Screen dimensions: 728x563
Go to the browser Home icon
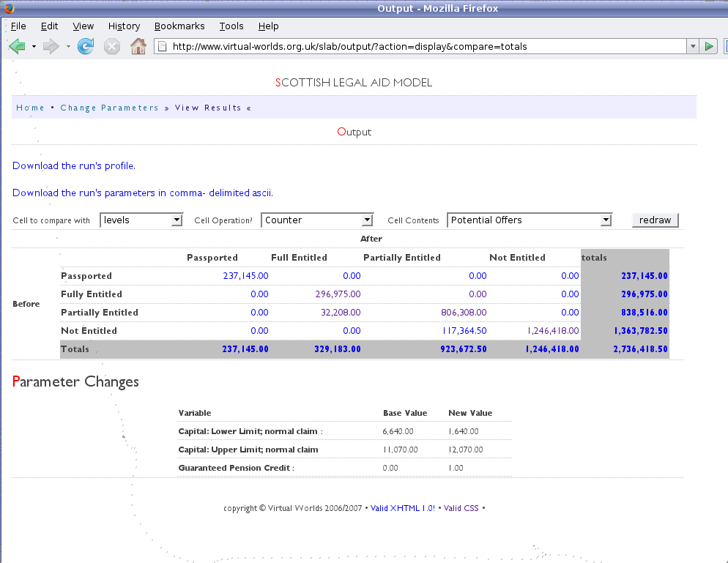(x=138, y=47)
